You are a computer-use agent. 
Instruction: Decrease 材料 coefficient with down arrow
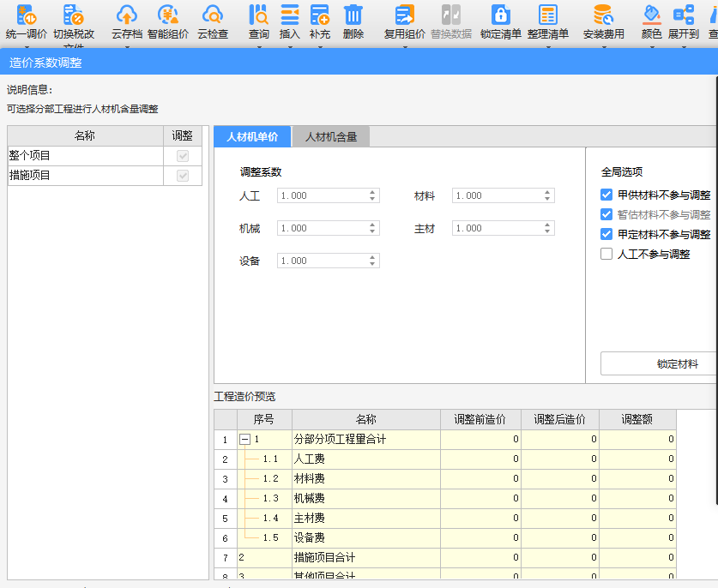pyautogui.click(x=547, y=199)
